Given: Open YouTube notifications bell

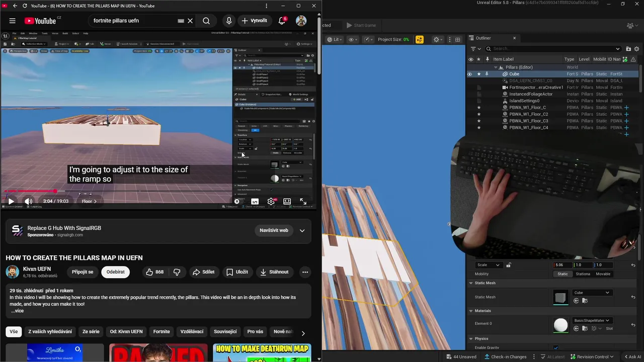Looking at the screenshot, I should click(x=282, y=21).
